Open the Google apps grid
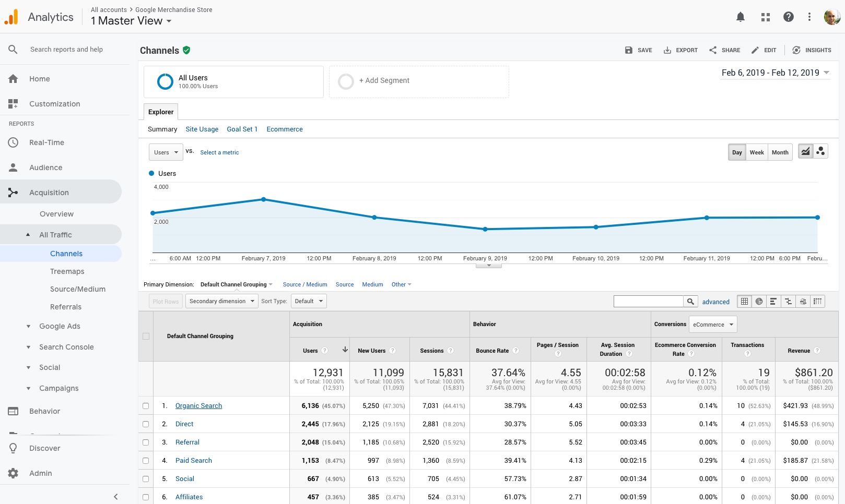Image resolution: width=845 pixels, height=504 pixels. [x=766, y=17]
